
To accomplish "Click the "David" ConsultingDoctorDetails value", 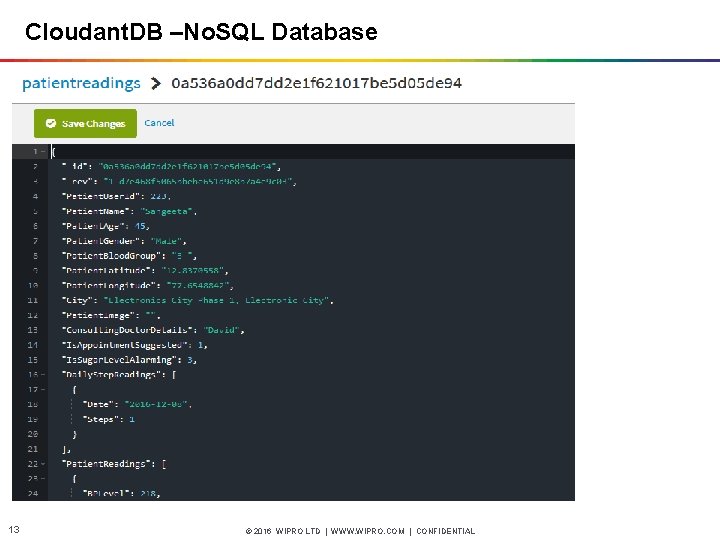I will 221,330.
